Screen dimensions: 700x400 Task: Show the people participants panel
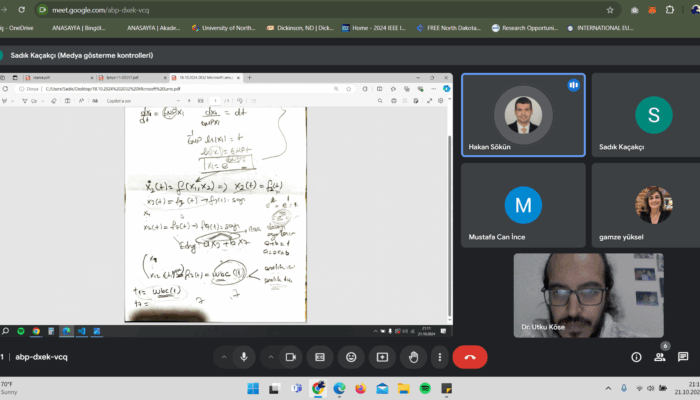[659, 356]
